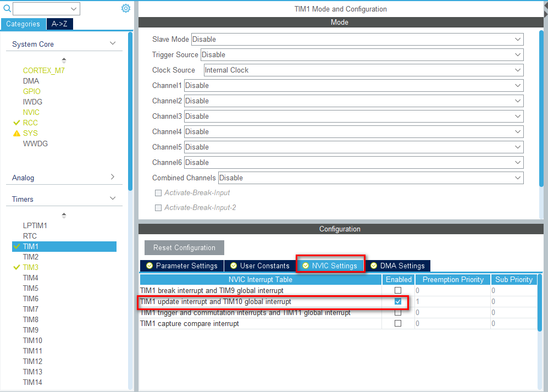
Task: Open the DMA Settings tab
Action: pos(398,266)
